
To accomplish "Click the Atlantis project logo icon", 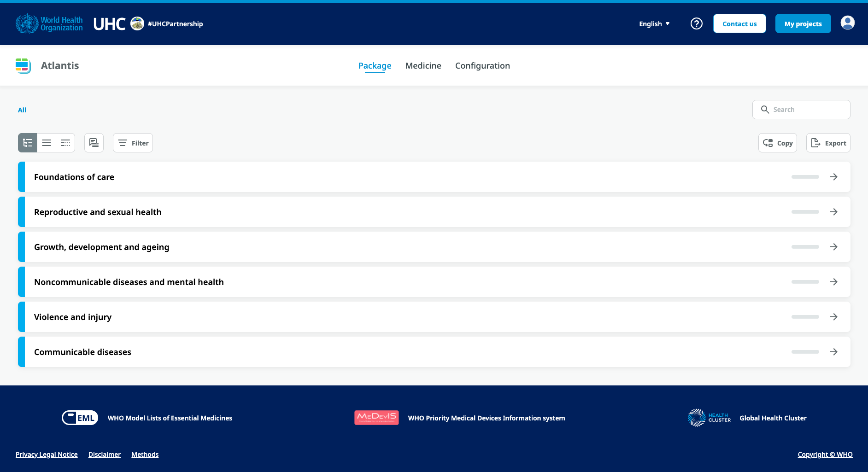I will pyautogui.click(x=23, y=66).
